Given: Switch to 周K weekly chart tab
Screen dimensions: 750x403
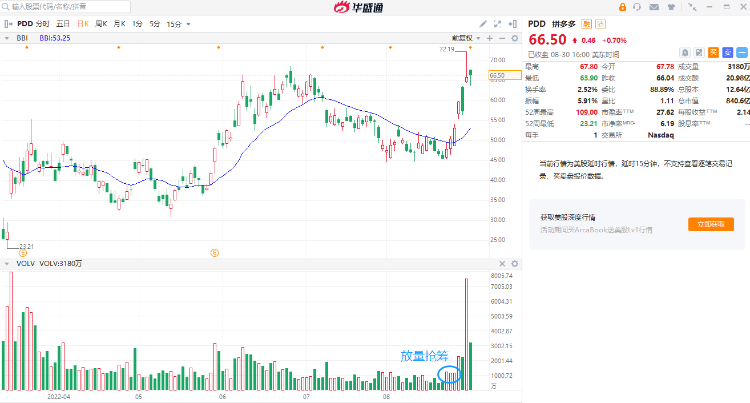Looking at the screenshot, I should pos(101,23).
